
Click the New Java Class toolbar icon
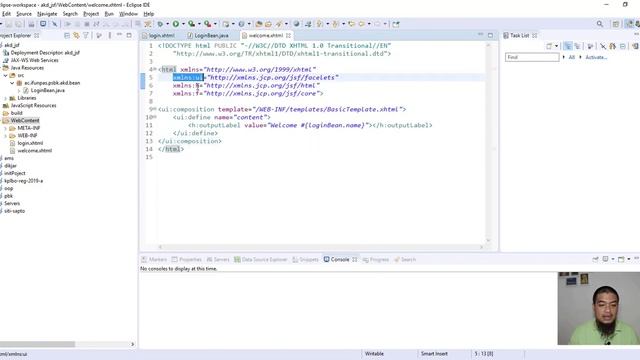241,24
